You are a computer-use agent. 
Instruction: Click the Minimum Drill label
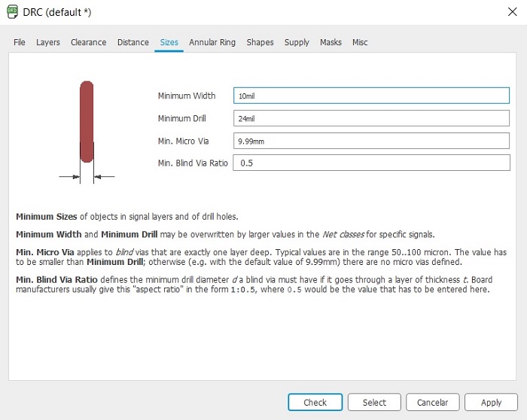pos(182,118)
